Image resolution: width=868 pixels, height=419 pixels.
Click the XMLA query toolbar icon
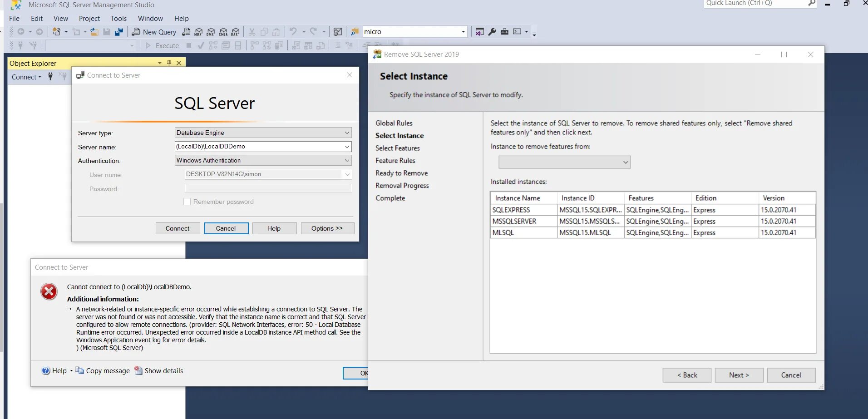[x=223, y=32]
